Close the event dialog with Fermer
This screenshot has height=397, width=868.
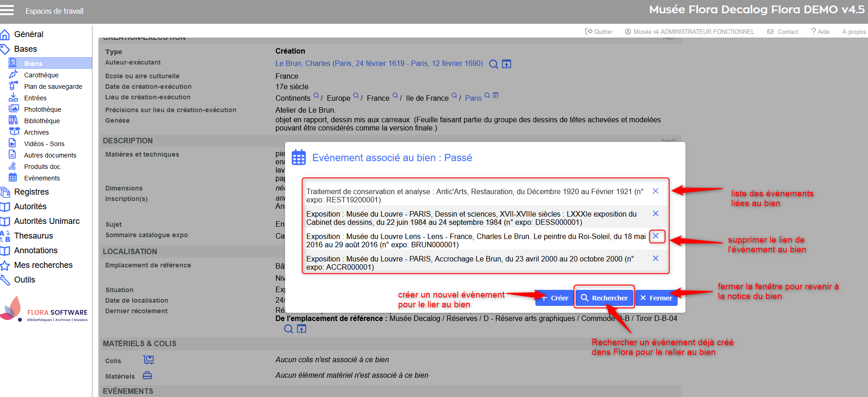pyautogui.click(x=656, y=298)
